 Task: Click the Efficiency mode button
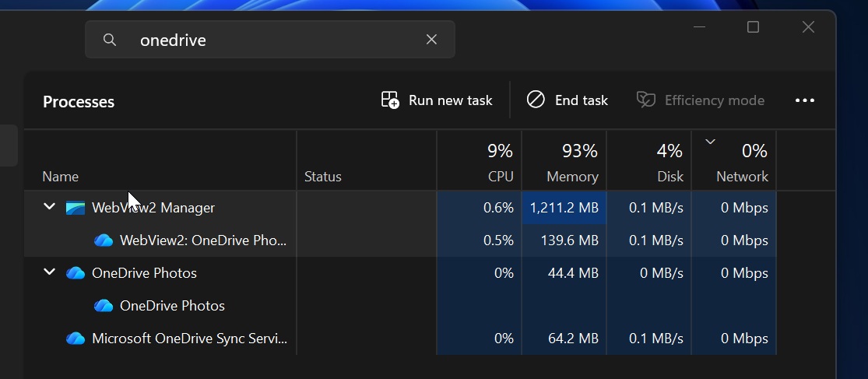tap(701, 100)
